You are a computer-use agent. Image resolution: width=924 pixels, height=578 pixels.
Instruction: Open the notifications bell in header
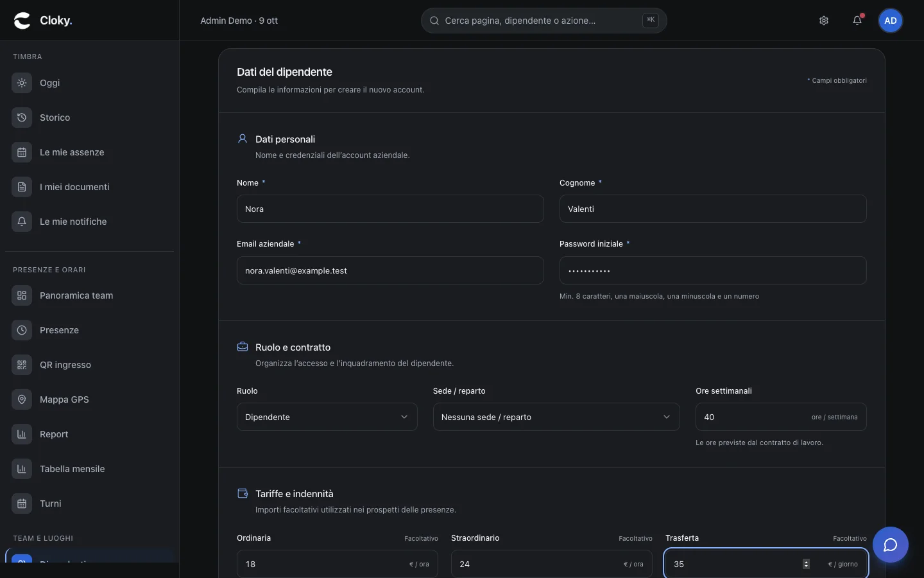click(857, 21)
